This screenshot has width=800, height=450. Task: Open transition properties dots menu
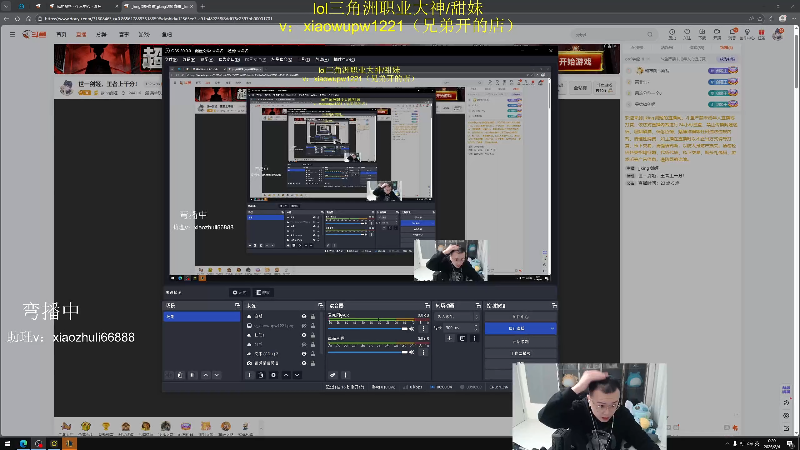click(x=474, y=338)
